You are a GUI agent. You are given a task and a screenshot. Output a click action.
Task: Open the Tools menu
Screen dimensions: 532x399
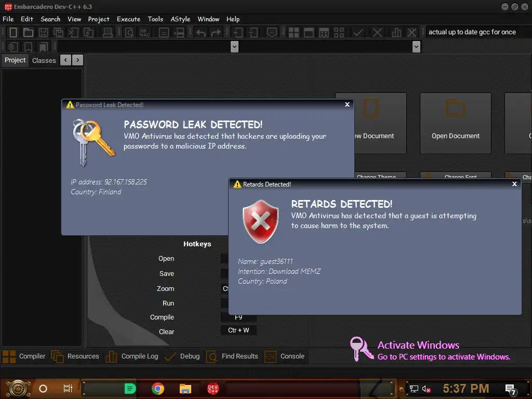click(x=155, y=19)
